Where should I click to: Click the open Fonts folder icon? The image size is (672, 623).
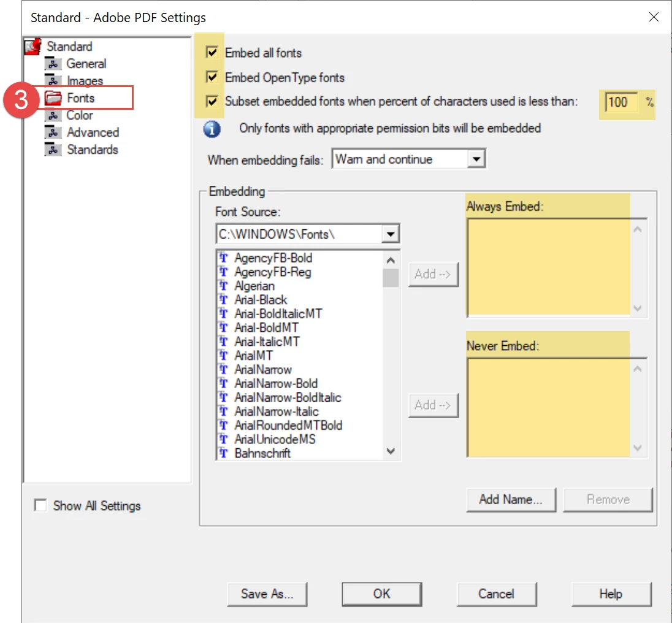(x=53, y=97)
